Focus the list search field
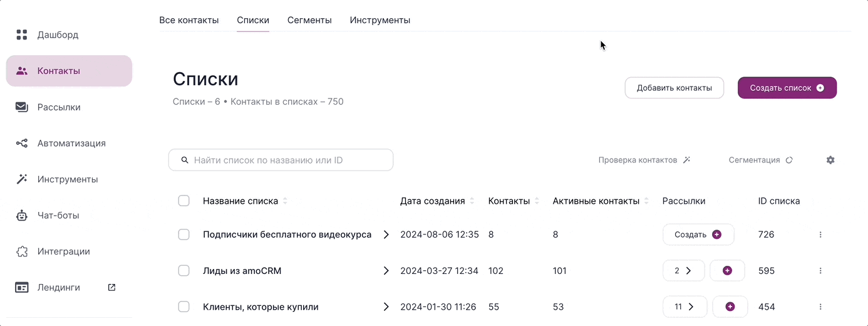Image resolution: width=868 pixels, height=326 pixels. tap(281, 160)
